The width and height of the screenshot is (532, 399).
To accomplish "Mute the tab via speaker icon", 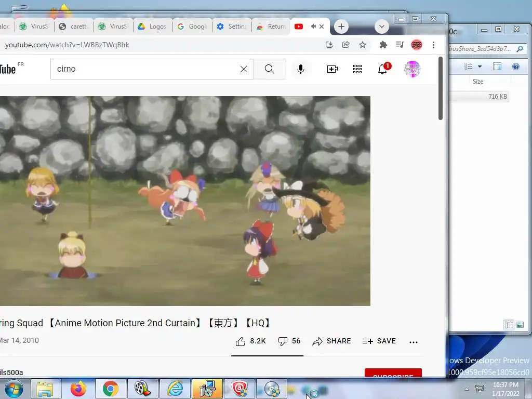I will coord(313,26).
